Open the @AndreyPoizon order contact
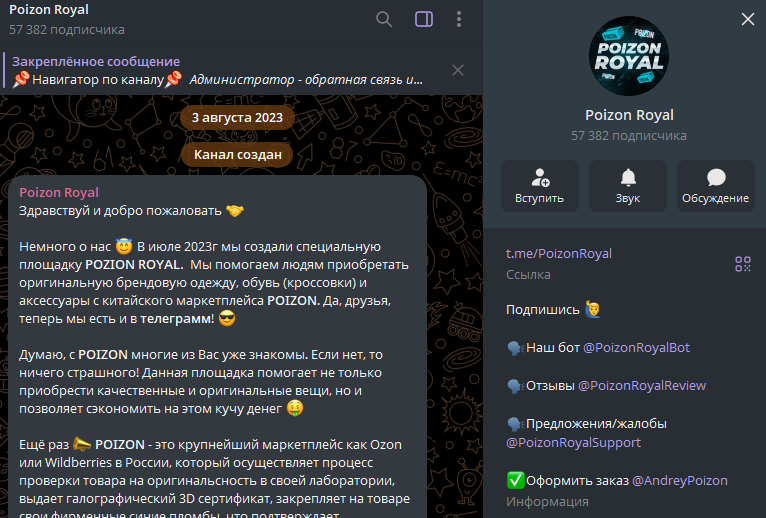Screen dimensions: 766x518 [x=680, y=481]
